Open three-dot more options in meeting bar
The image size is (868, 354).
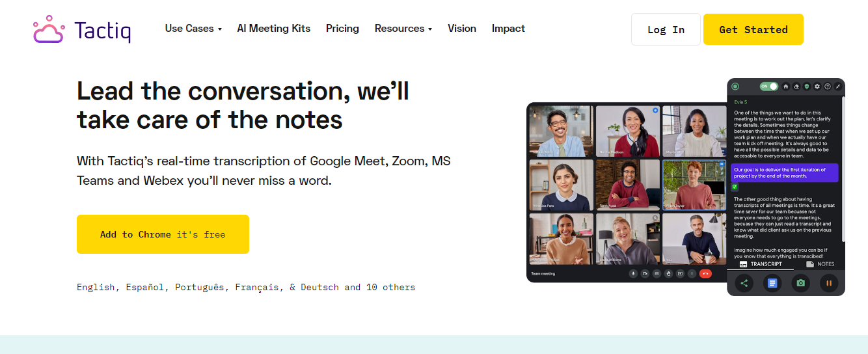tap(692, 273)
